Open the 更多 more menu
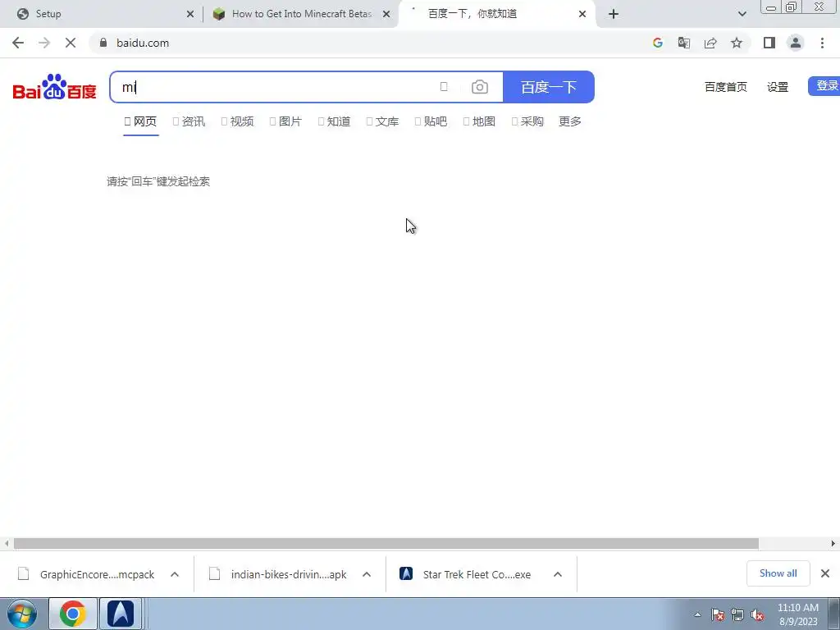Image resolution: width=840 pixels, height=630 pixels. 570,121
